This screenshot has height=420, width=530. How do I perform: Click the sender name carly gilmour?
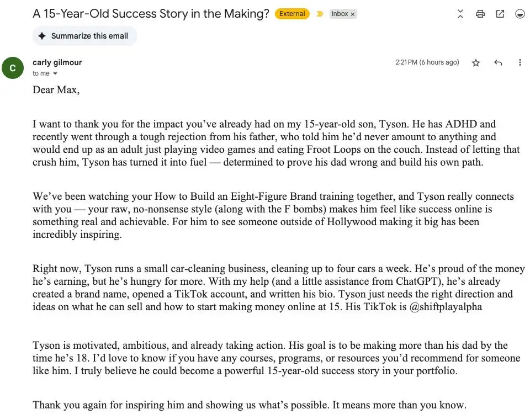coord(57,62)
